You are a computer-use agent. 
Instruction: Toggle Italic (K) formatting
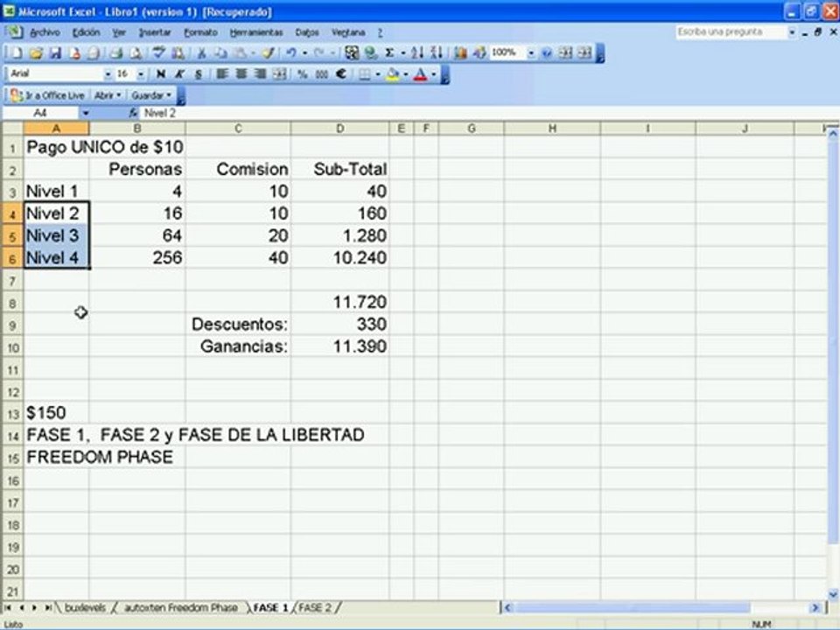(x=179, y=74)
